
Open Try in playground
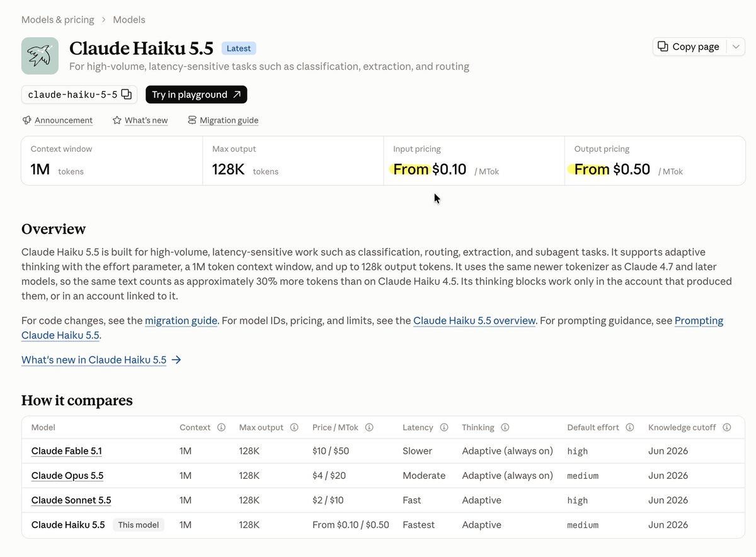click(197, 95)
